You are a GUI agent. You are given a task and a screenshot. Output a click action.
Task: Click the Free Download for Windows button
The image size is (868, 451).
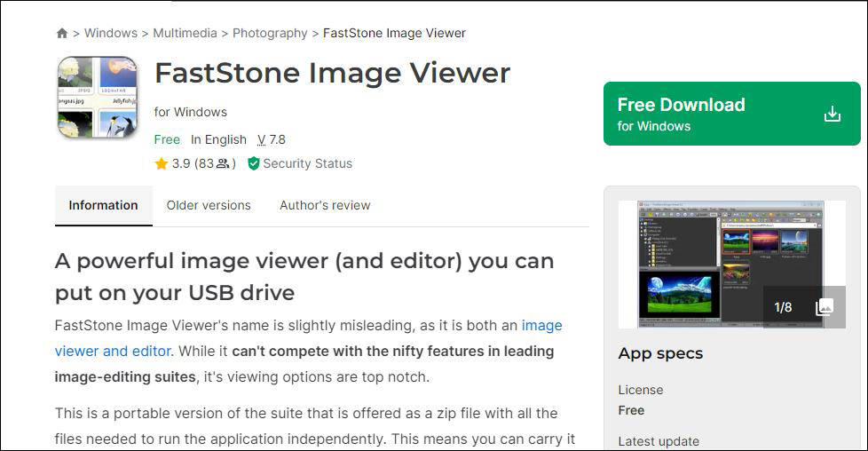[732, 114]
